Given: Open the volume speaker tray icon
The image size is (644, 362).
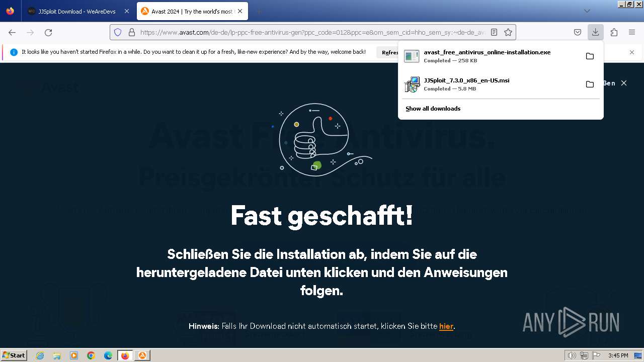Looking at the screenshot, I should coord(572,355).
